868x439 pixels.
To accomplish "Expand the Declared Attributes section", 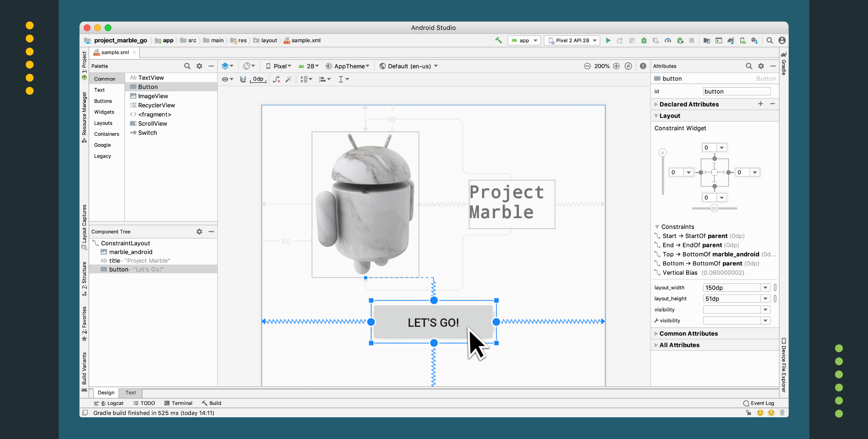I will click(x=656, y=104).
